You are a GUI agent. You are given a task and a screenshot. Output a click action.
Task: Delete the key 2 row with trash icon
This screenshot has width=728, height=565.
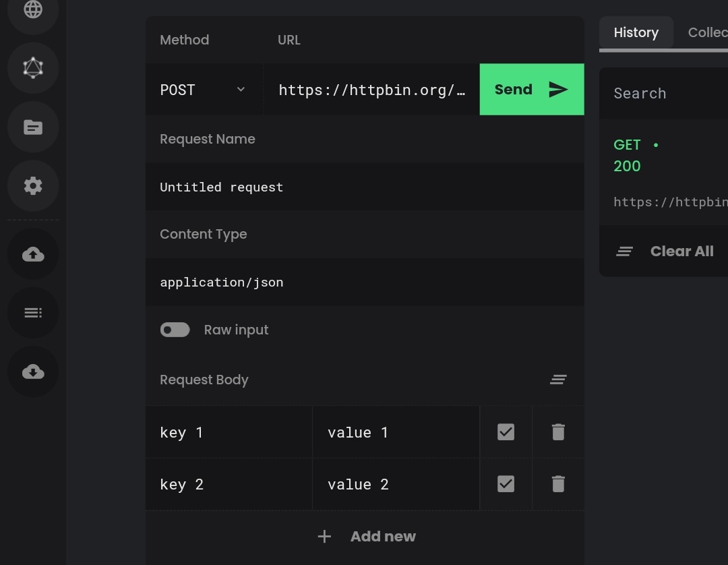[557, 483]
